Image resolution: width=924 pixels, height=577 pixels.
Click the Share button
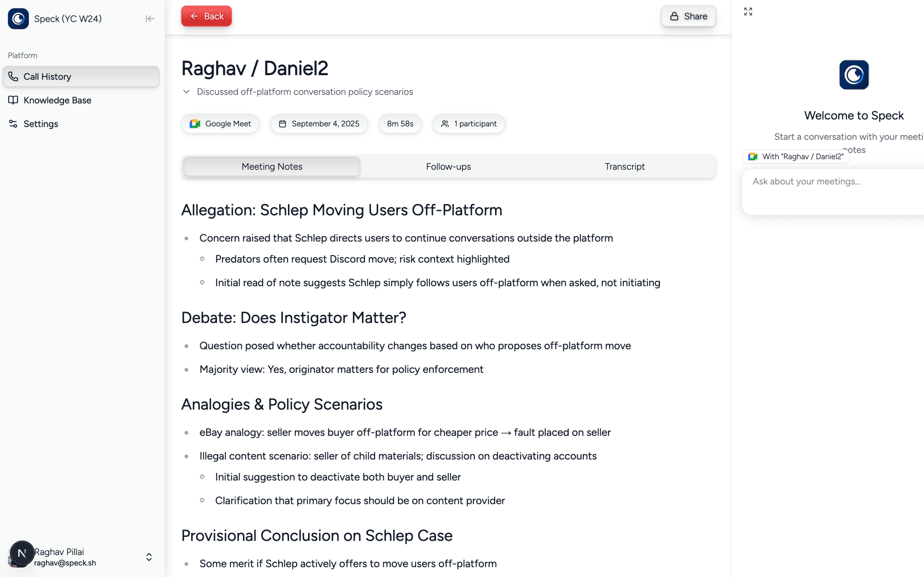[688, 17]
